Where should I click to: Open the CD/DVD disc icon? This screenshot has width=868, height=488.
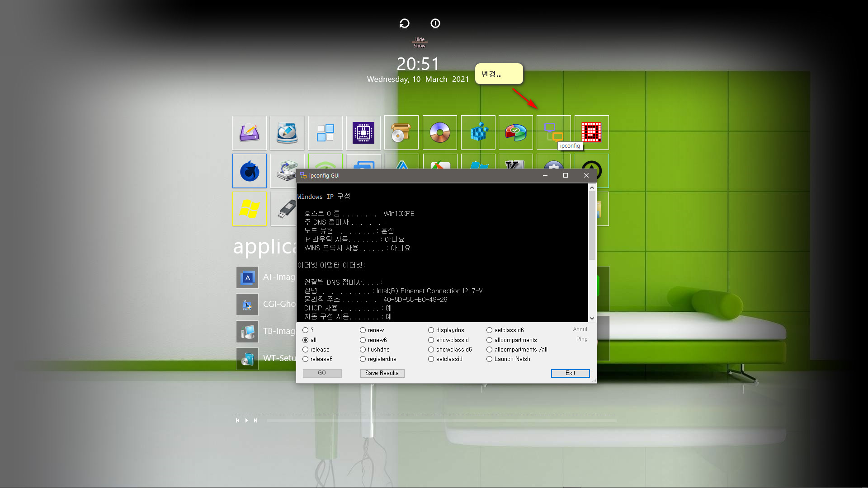pyautogui.click(x=440, y=133)
